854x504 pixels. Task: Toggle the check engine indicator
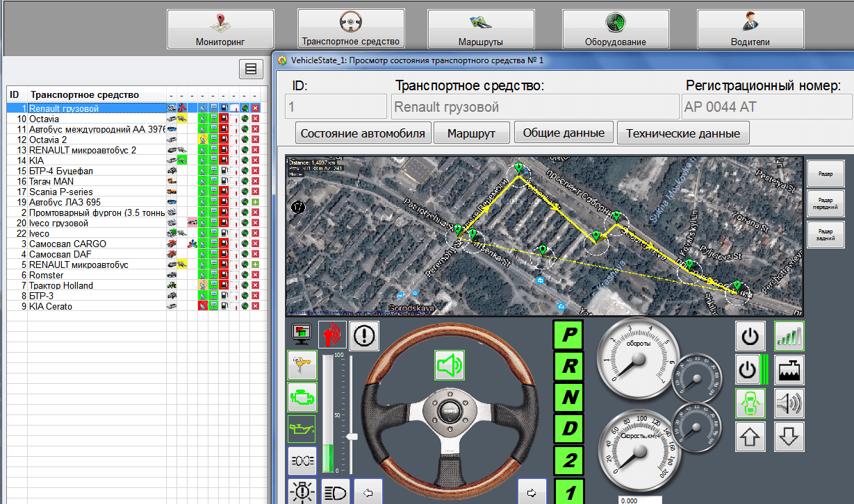click(x=302, y=396)
